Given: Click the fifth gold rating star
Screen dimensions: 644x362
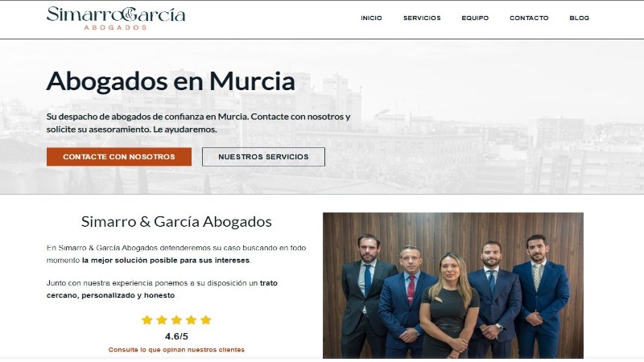Looking at the screenshot, I should (x=206, y=319).
